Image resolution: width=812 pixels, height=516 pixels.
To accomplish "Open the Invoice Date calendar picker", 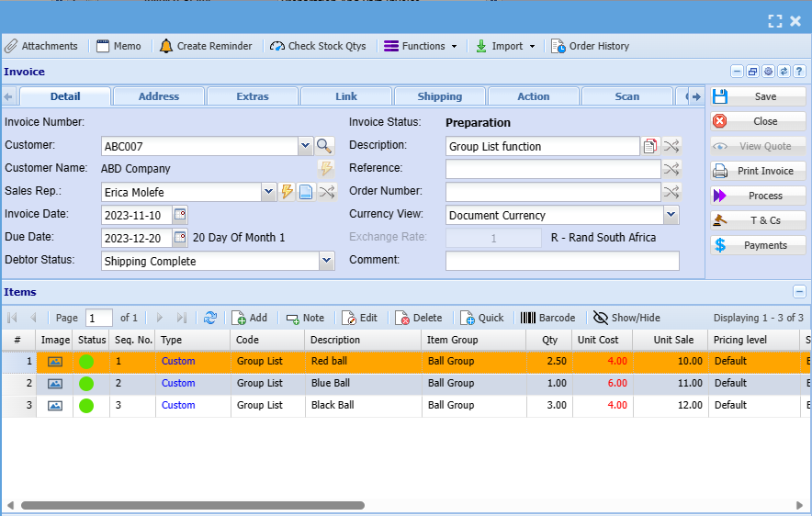I will (180, 215).
